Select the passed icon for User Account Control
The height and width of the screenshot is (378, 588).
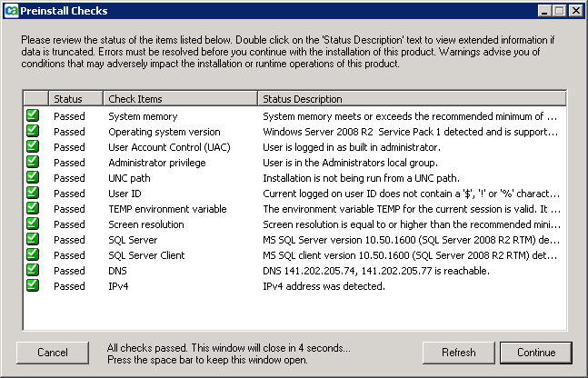coord(33,147)
